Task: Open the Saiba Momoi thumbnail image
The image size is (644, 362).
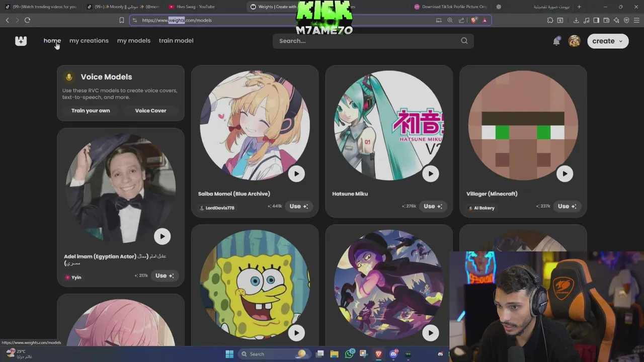Action: coord(255,125)
